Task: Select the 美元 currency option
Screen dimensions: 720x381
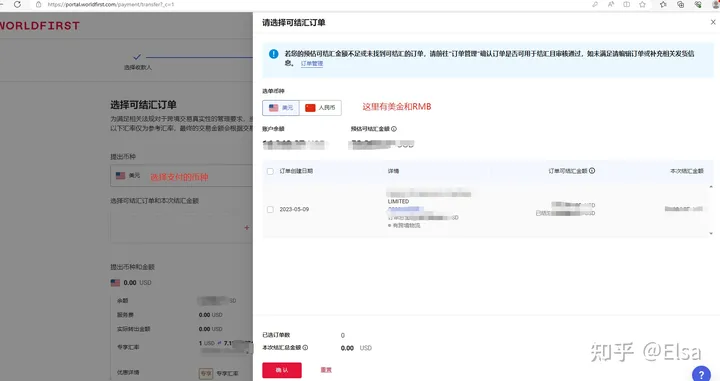Action: point(281,108)
